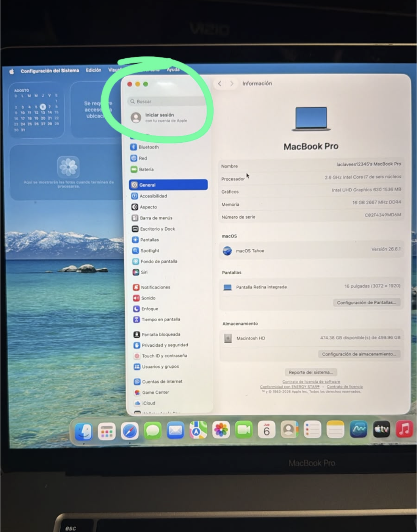Open Reminders from the Dock
The width and height of the screenshot is (417, 532).
coord(312,430)
